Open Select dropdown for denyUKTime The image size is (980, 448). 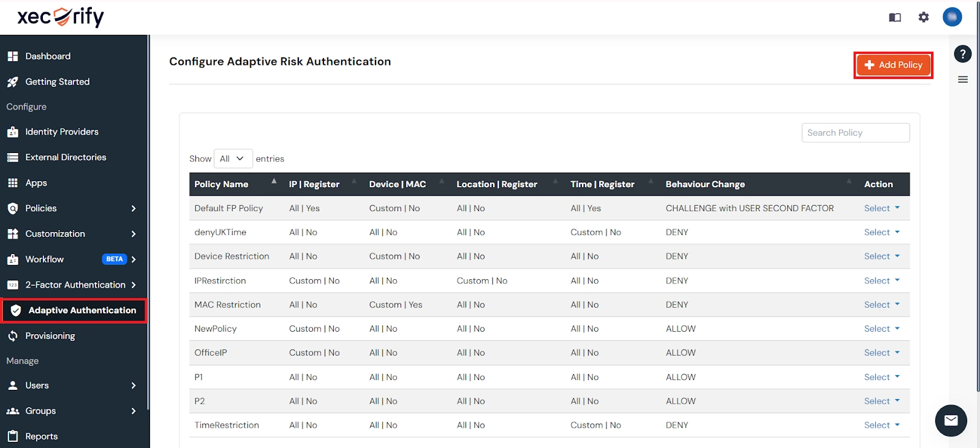point(882,233)
